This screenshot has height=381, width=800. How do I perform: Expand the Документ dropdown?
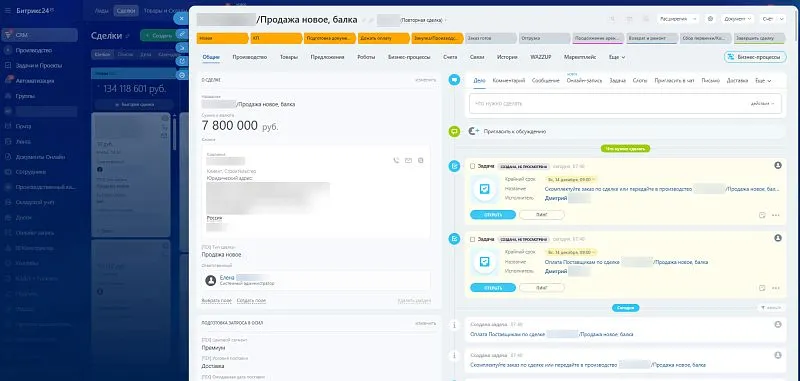pos(737,19)
